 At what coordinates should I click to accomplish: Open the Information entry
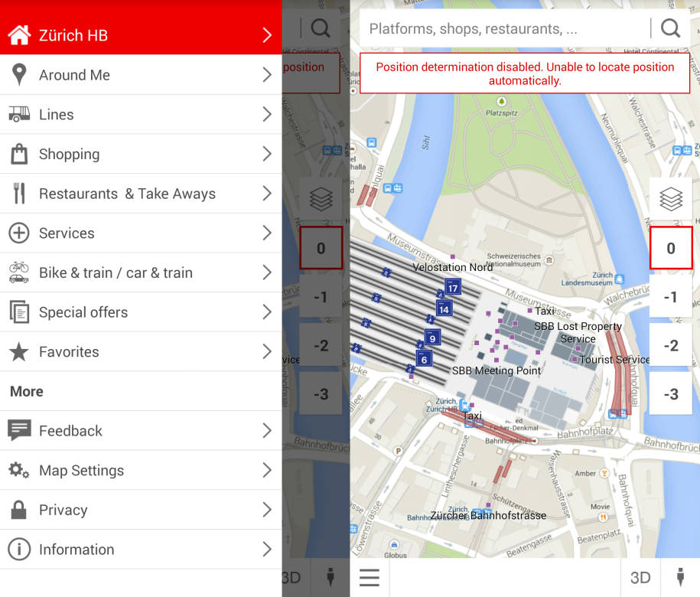pos(141,549)
